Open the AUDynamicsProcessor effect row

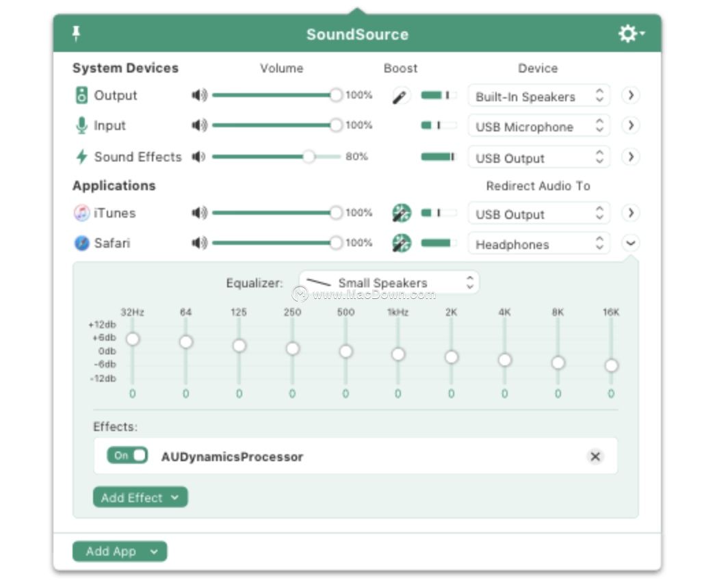pos(356,456)
